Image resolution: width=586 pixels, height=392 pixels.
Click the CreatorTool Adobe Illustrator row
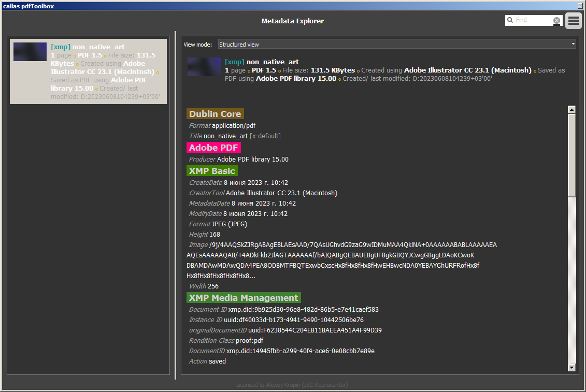(x=263, y=193)
